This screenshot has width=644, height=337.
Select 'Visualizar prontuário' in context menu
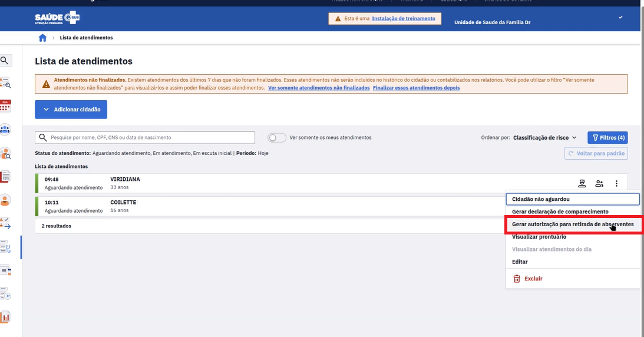click(x=539, y=237)
